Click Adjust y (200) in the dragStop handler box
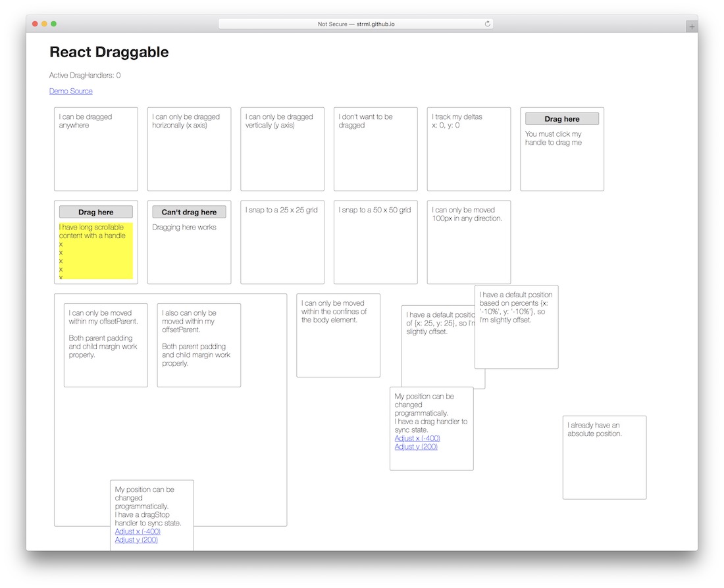This screenshot has height=588, width=724. [x=136, y=540]
